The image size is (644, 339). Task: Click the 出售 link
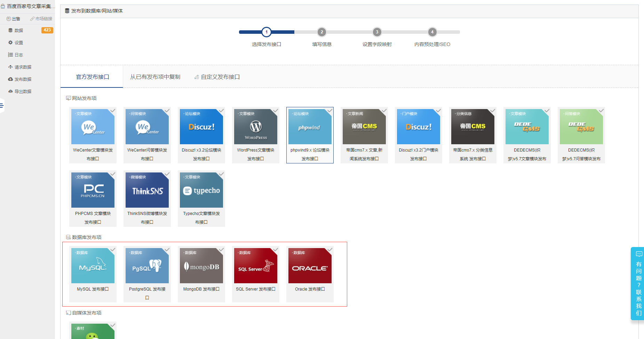point(14,19)
